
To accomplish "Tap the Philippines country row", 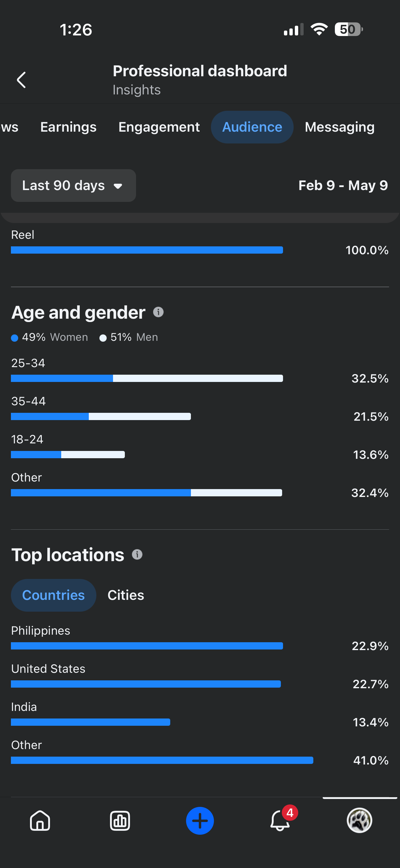I will (200, 638).
